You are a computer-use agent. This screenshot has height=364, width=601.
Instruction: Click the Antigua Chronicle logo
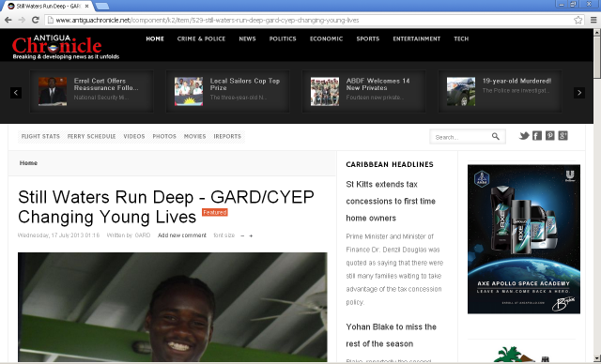point(65,47)
